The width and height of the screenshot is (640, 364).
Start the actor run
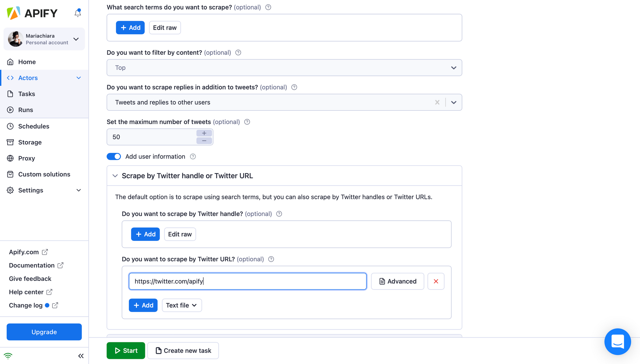126,351
